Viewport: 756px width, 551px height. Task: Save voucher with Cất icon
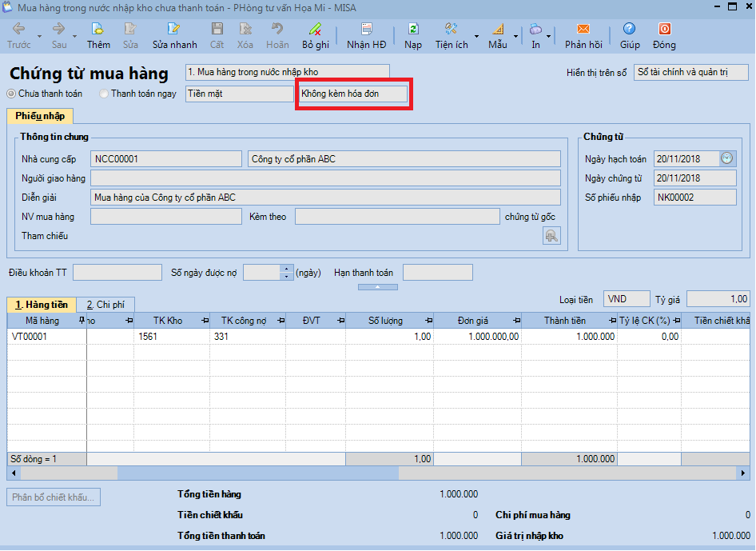point(217,36)
